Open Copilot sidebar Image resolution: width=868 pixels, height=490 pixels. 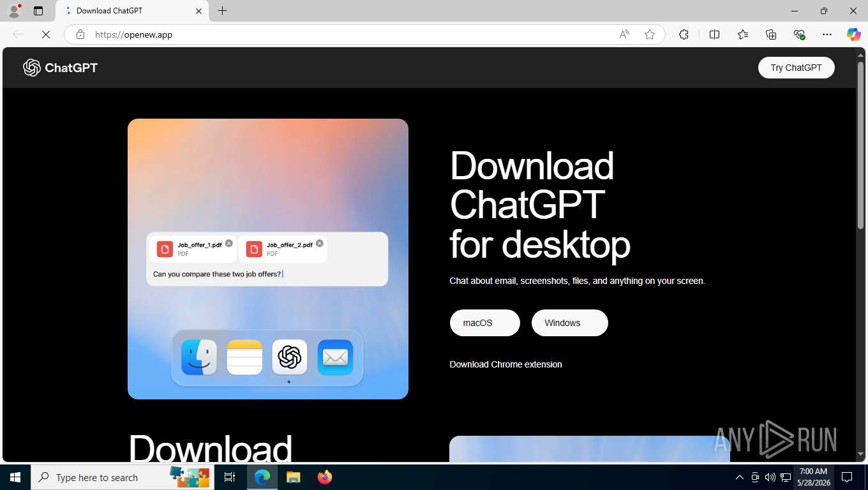coord(853,34)
